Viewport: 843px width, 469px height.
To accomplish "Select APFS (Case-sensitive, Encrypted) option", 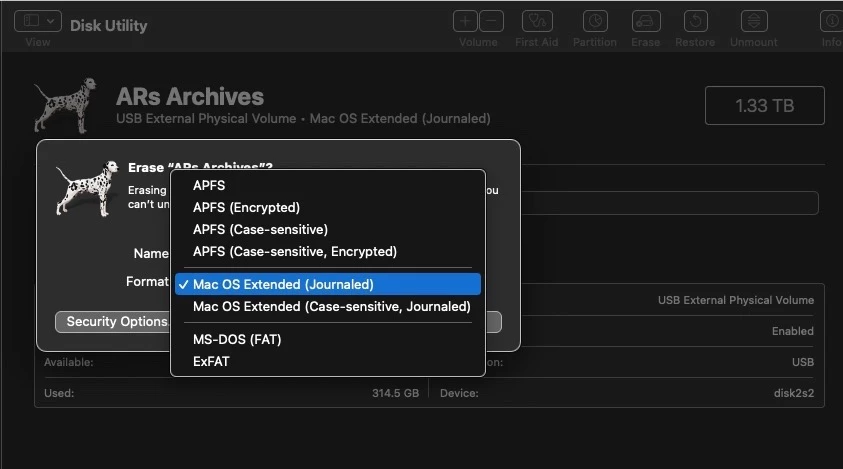I will click(327, 251).
